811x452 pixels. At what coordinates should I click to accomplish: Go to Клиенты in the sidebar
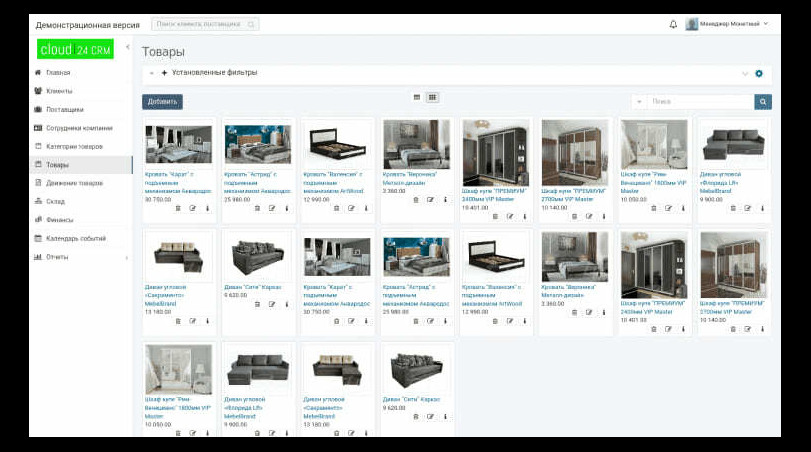(59, 91)
